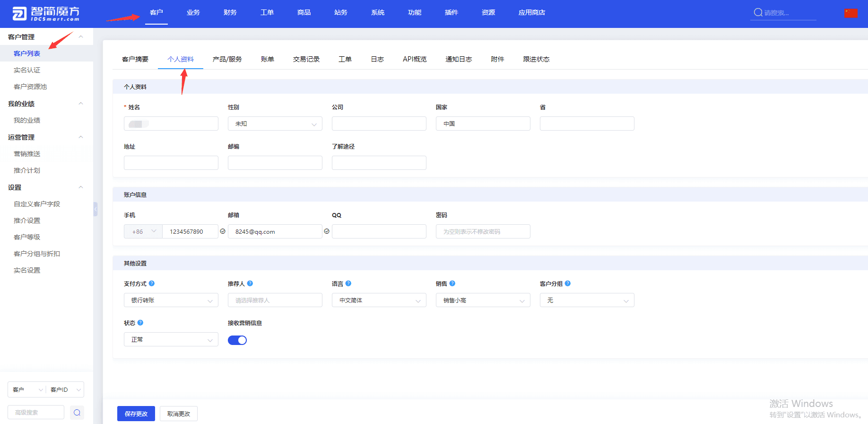Click the 客户分组 help icon
The height and width of the screenshot is (424, 868).
568,283
